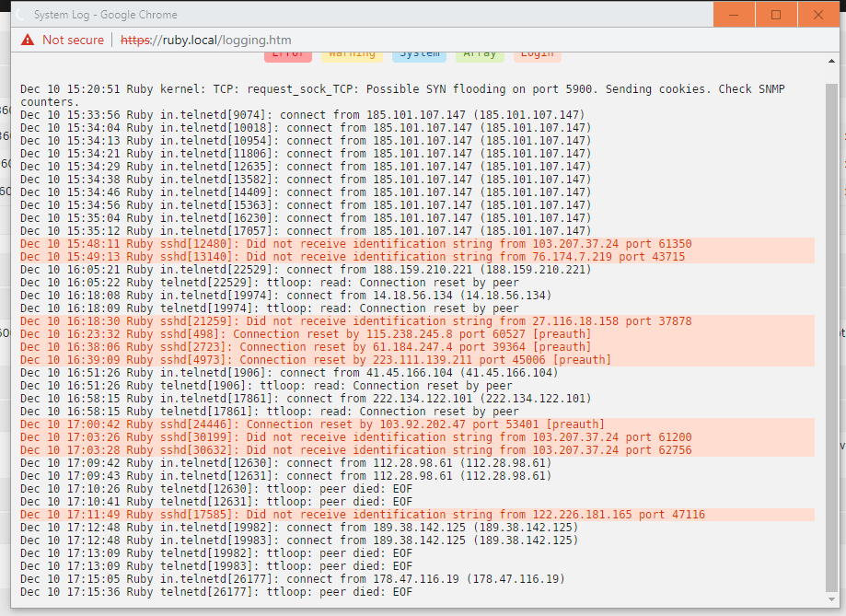The image size is (846, 616).
Task: Click the Not secure warning icon
Action: tap(28, 40)
